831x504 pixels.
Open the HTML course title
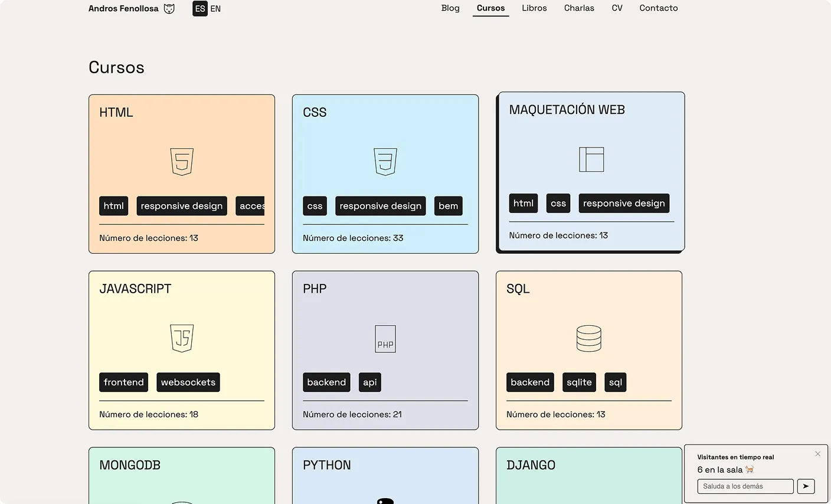[116, 112]
